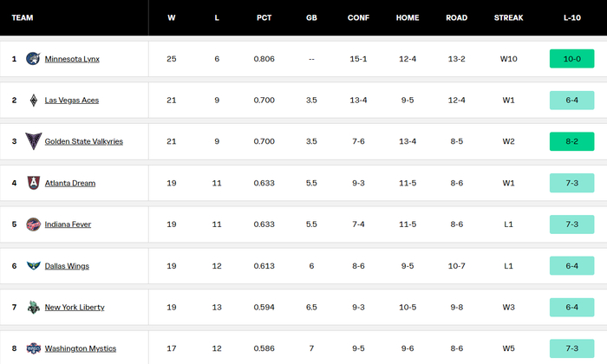607x364 pixels.
Task: Select the green 8-2 last-ten badge
Action: [x=571, y=141]
